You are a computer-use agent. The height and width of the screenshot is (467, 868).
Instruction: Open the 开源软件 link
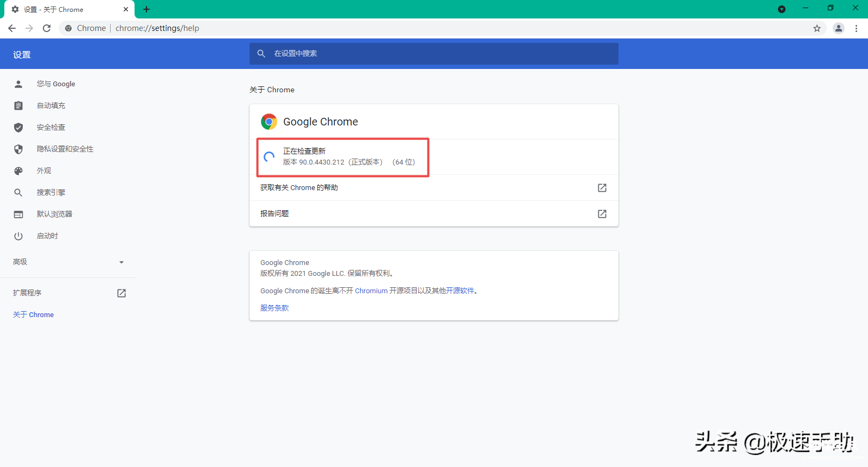[x=460, y=291]
